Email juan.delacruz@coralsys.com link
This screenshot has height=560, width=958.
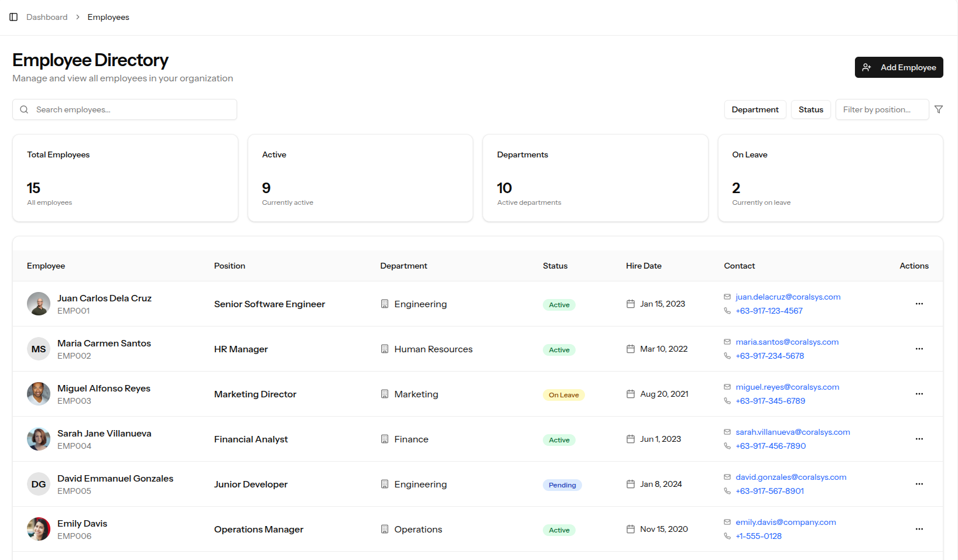788,297
